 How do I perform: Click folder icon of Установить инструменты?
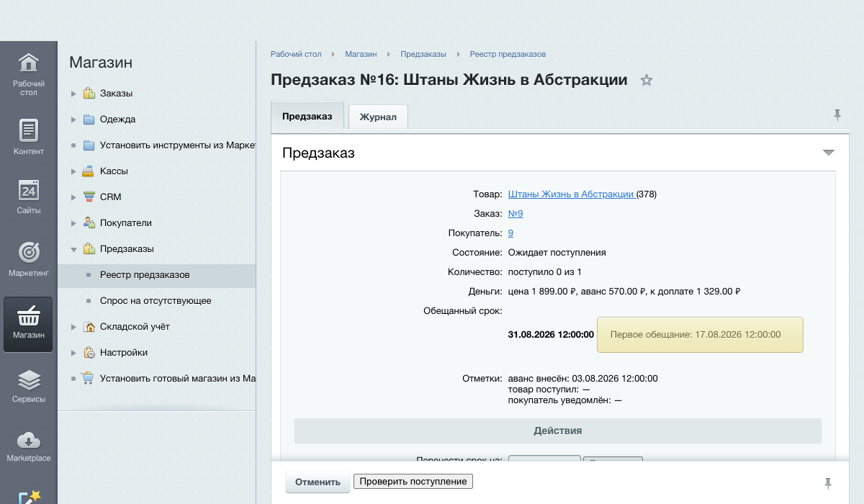coord(89,145)
